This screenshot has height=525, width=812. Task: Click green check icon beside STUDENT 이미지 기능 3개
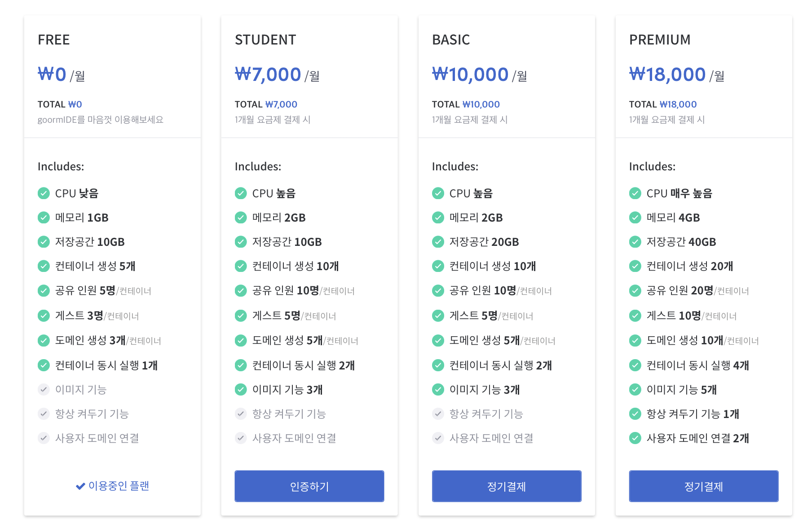[x=241, y=389]
